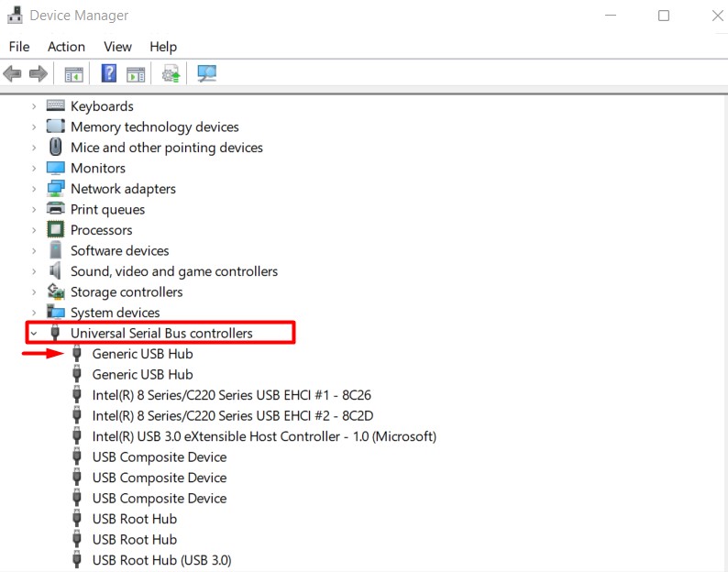Expand the Processors chevron

pyautogui.click(x=34, y=230)
